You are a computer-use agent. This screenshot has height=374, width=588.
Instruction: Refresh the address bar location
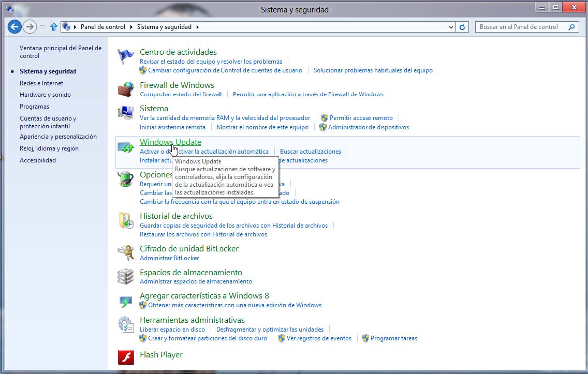(x=463, y=27)
